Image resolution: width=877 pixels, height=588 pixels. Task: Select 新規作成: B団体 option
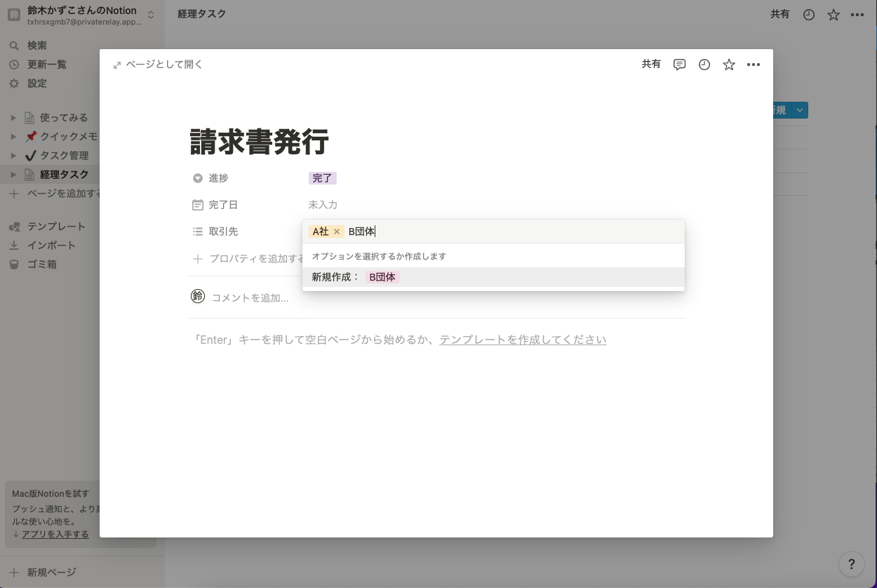click(x=493, y=277)
